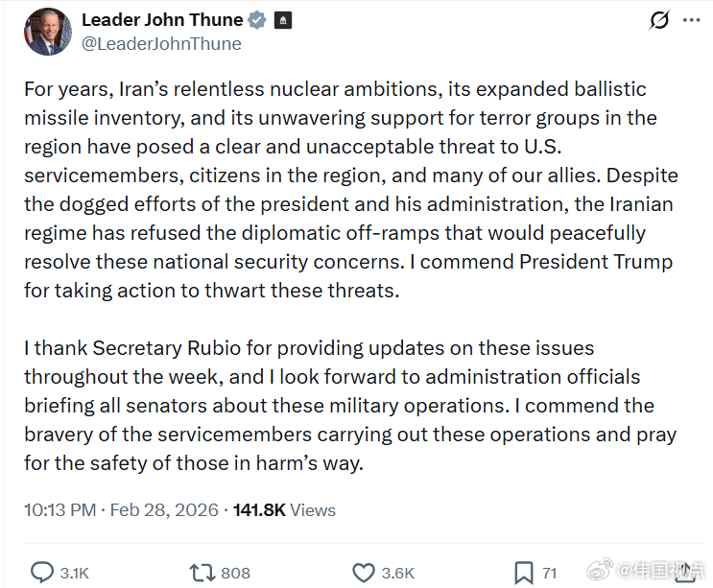Image resolution: width=713 pixels, height=588 pixels.
Task: Like the post with the heart icon
Action: (363, 573)
